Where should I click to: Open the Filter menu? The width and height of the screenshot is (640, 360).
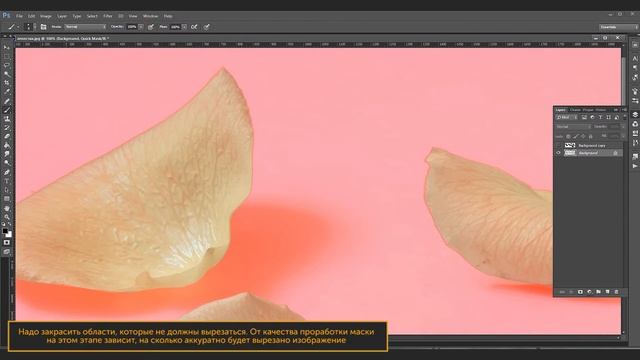pos(108,16)
